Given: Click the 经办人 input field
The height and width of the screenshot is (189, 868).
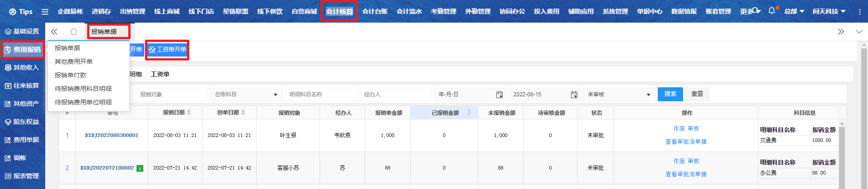Looking at the screenshot, I should coord(396,94).
